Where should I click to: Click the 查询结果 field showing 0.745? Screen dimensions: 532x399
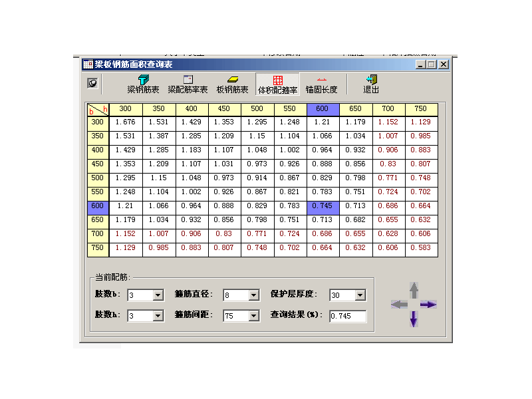[348, 316]
